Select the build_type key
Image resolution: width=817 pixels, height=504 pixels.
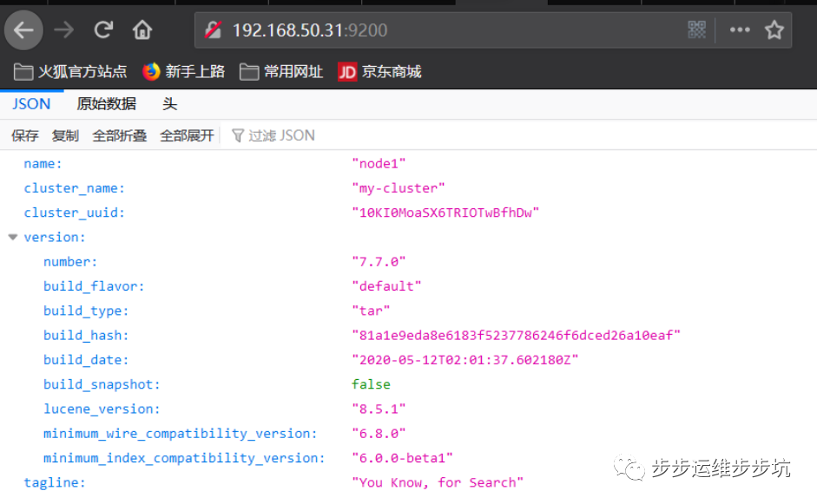click(x=86, y=311)
